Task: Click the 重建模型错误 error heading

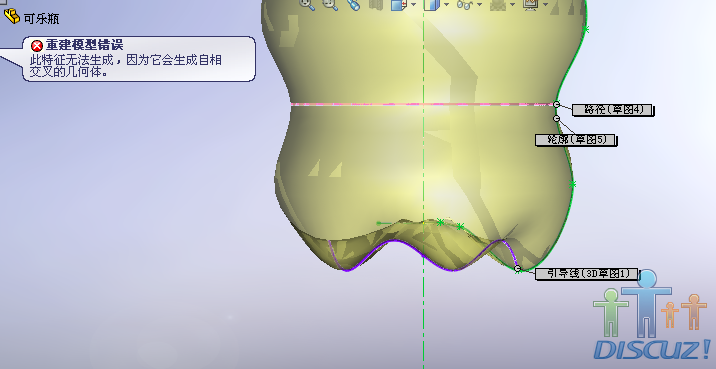Action: pyautogui.click(x=84, y=45)
